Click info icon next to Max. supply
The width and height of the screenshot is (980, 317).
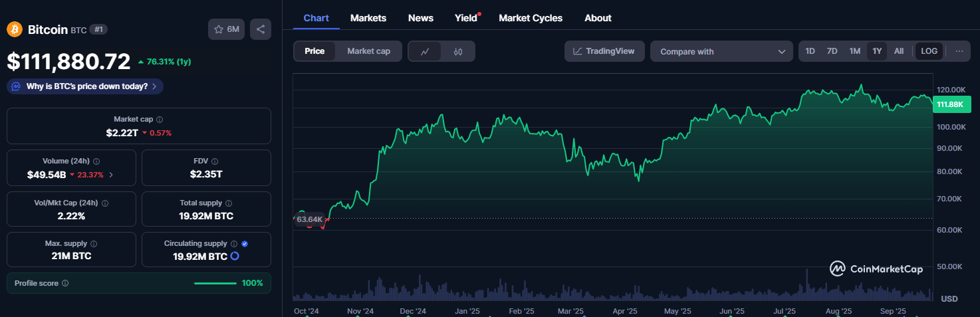click(93, 244)
